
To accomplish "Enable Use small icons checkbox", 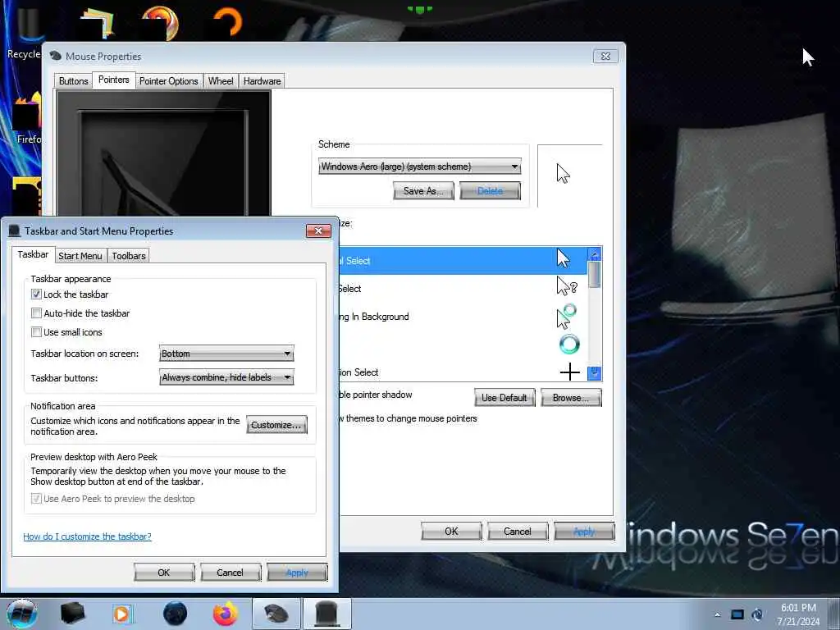I will 36,332.
